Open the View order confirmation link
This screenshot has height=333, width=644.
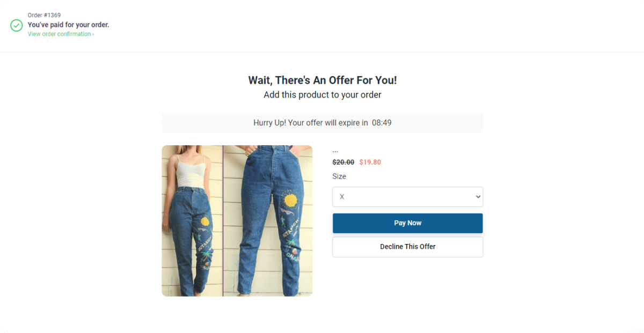61,34
